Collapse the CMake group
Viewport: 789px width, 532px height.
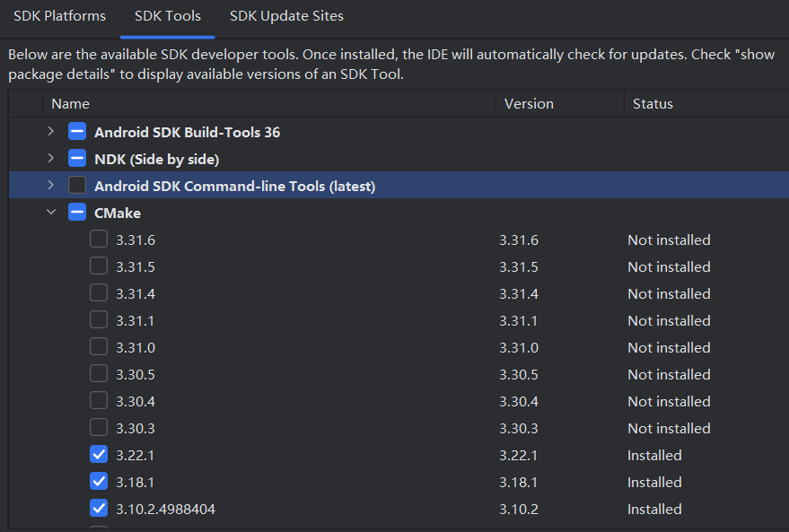[51, 213]
